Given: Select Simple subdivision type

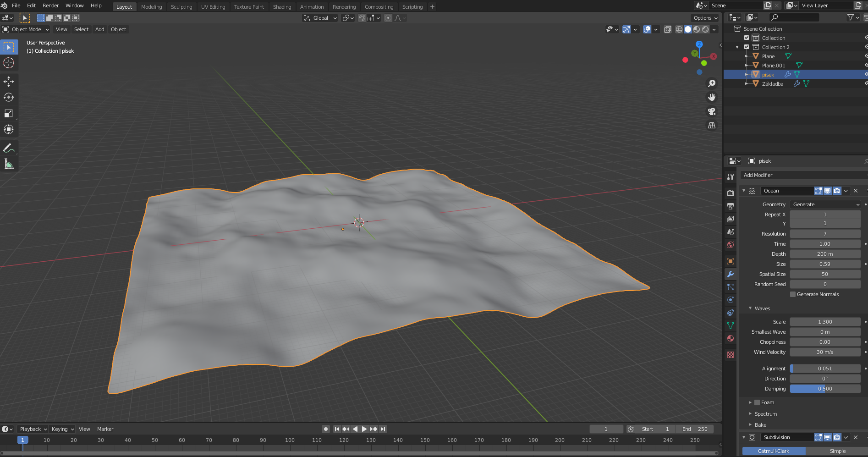Looking at the screenshot, I should coord(837,451).
